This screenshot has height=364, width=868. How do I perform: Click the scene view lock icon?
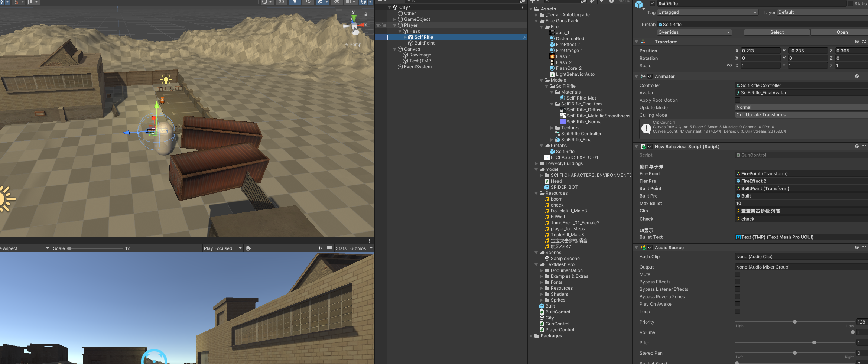pyautogui.click(x=366, y=14)
